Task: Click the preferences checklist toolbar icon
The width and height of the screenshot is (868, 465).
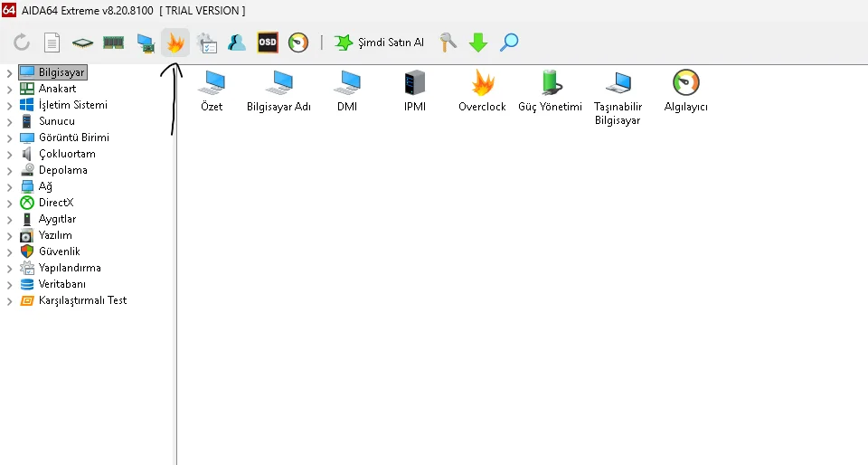Action: pyautogui.click(x=206, y=43)
